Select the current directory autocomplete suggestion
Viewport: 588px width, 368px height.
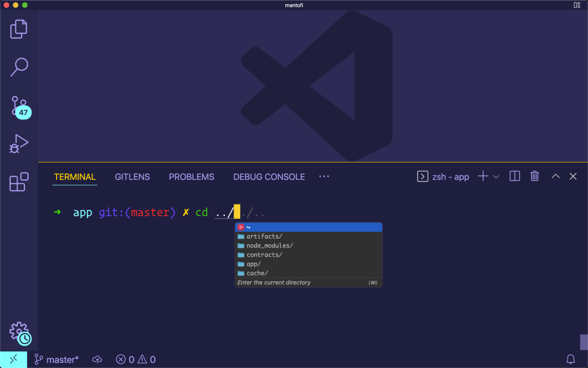tap(308, 227)
